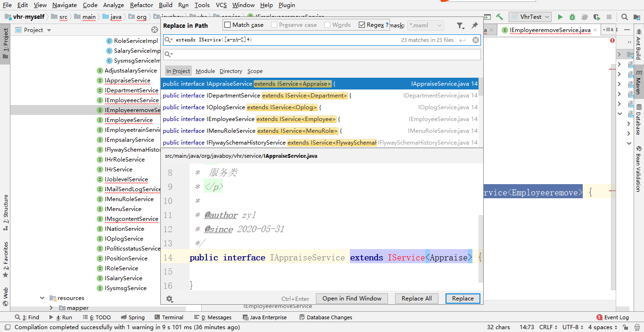Open the Favorites tool window on left edge
Image resolution: width=644 pixels, height=332 pixels.
click(x=6, y=260)
